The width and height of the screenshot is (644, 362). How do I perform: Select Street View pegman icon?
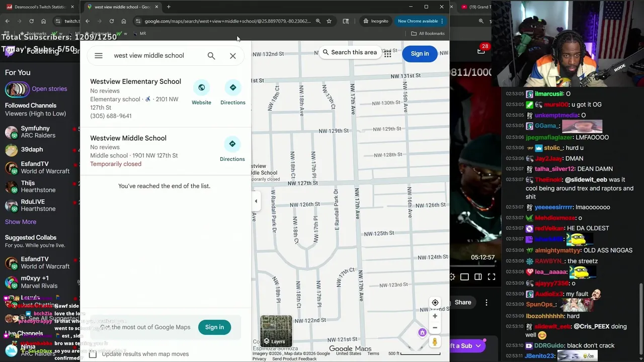(x=435, y=342)
